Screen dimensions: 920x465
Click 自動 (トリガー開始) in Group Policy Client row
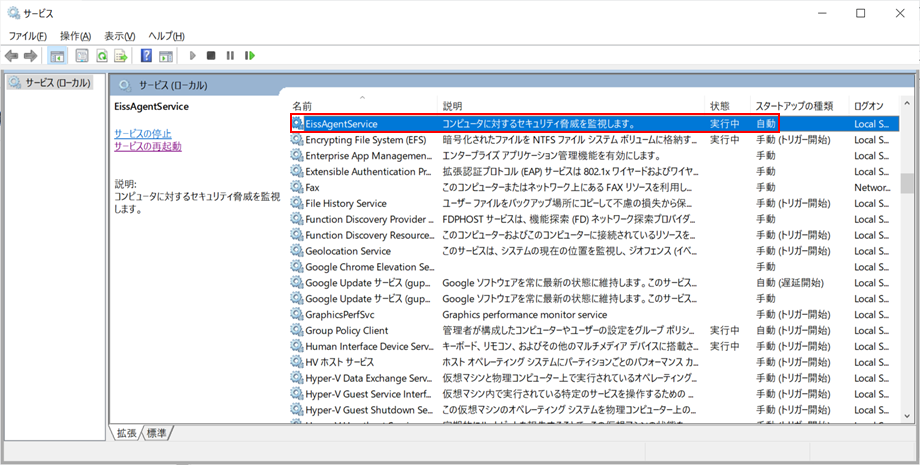793,330
